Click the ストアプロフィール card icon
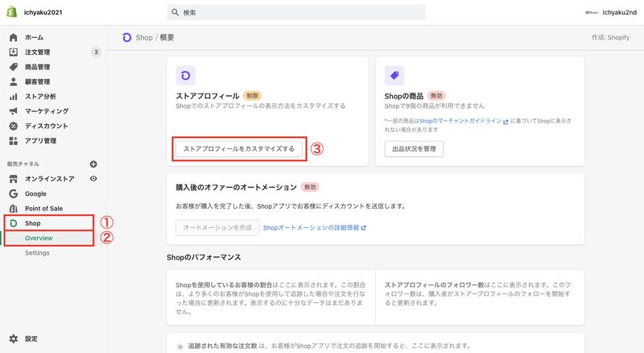This screenshot has height=353, width=644. 186,76
